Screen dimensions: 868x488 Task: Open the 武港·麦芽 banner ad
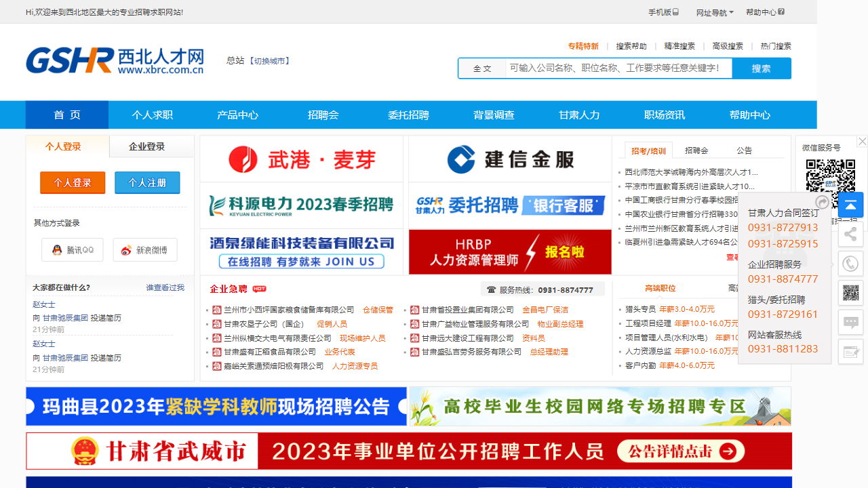coord(302,159)
